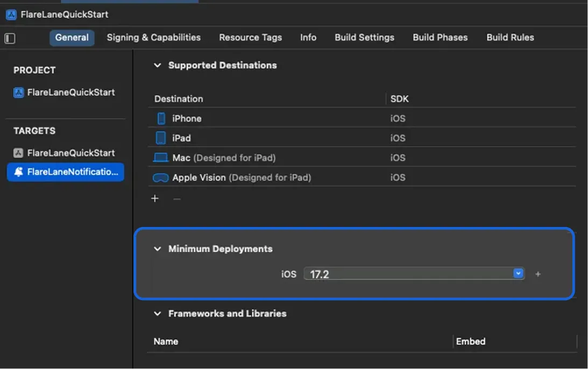Screen dimensions: 588x369
Task: Click the FlareLaneQuickStart app target icon
Action: click(x=18, y=153)
